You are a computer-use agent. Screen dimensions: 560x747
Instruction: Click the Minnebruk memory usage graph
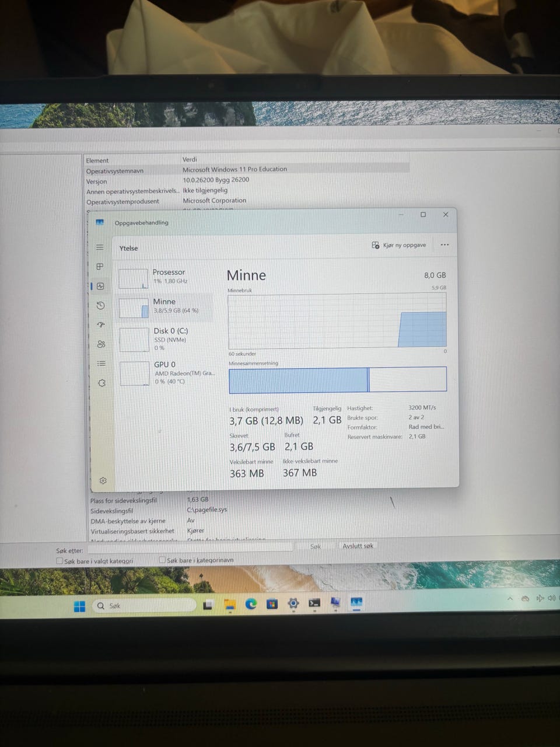click(x=337, y=320)
